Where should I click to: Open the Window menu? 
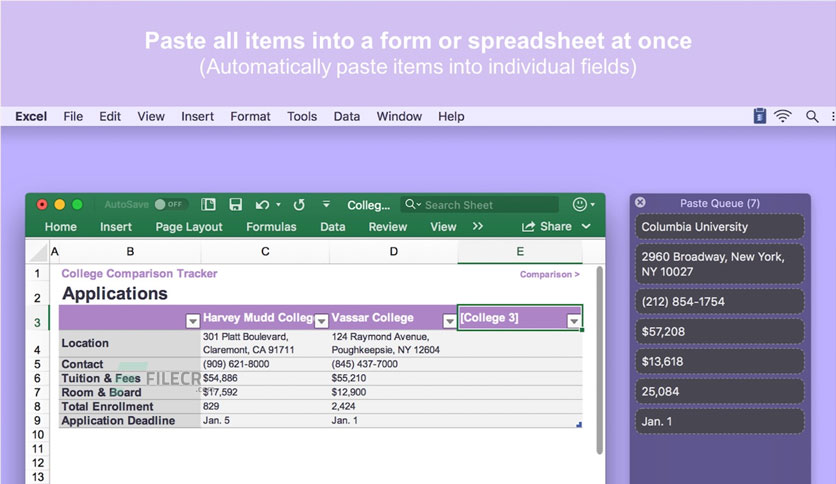tap(399, 116)
